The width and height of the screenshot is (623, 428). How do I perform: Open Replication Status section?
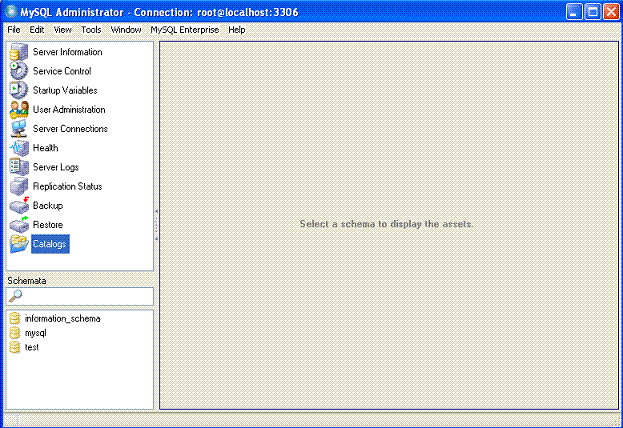pyautogui.click(x=67, y=186)
